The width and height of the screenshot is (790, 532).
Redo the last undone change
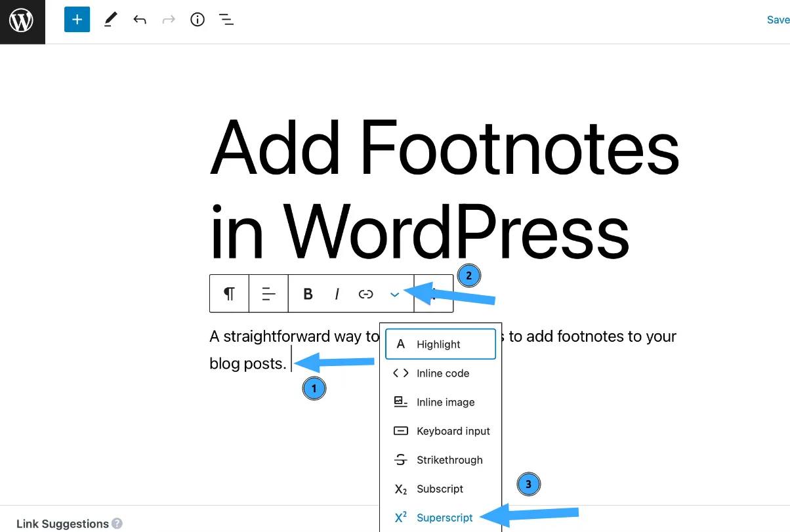(169, 20)
